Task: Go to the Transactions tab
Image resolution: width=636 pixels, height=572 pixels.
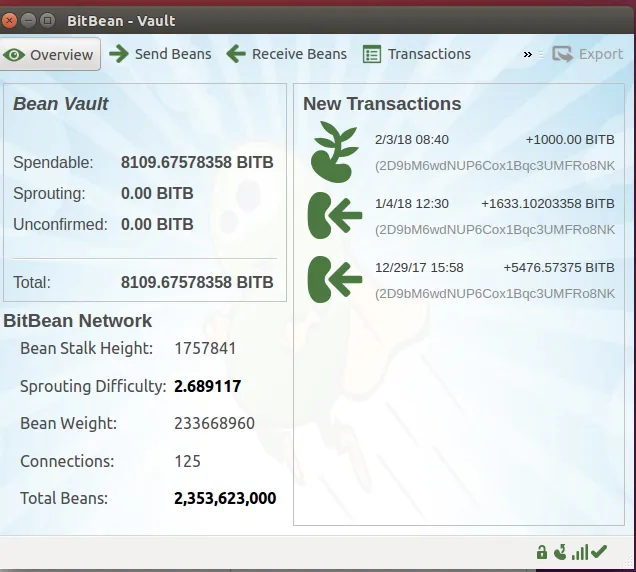Action: point(417,54)
